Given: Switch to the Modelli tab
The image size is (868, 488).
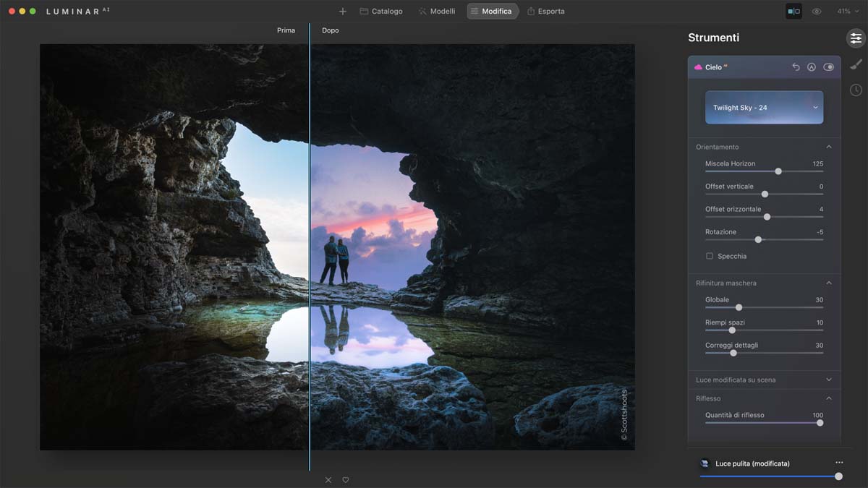Looking at the screenshot, I should pyautogui.click(x=437, y=12).
